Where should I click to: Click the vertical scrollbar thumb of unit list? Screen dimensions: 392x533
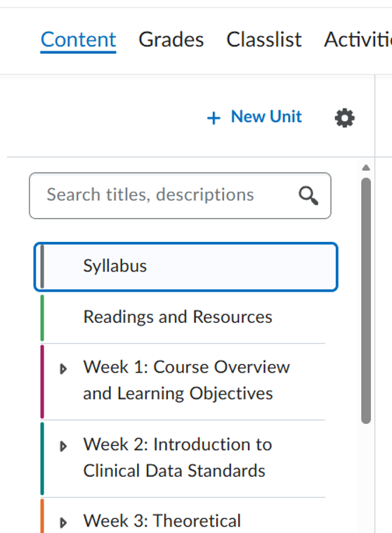pos(366,301)
